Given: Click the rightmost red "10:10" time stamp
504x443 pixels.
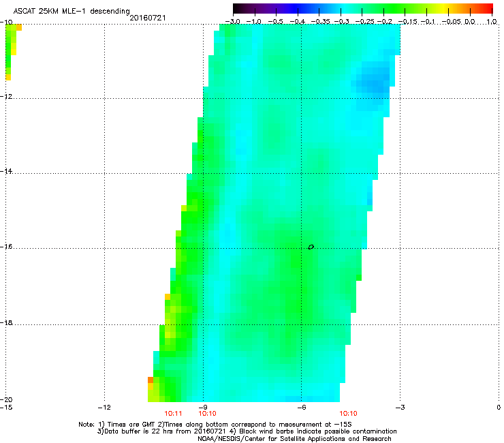Looking at the screenshot, I should click(x=349, y=414).
